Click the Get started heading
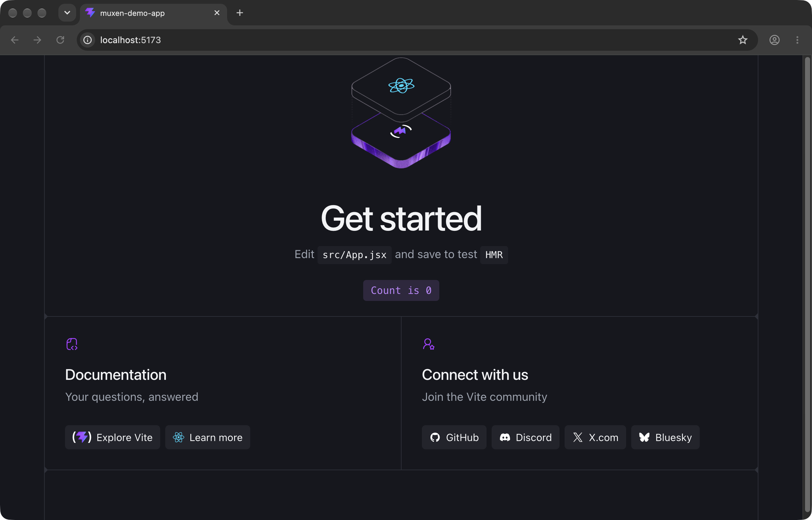This screenshot has height=520, width=812. [401, 219]
